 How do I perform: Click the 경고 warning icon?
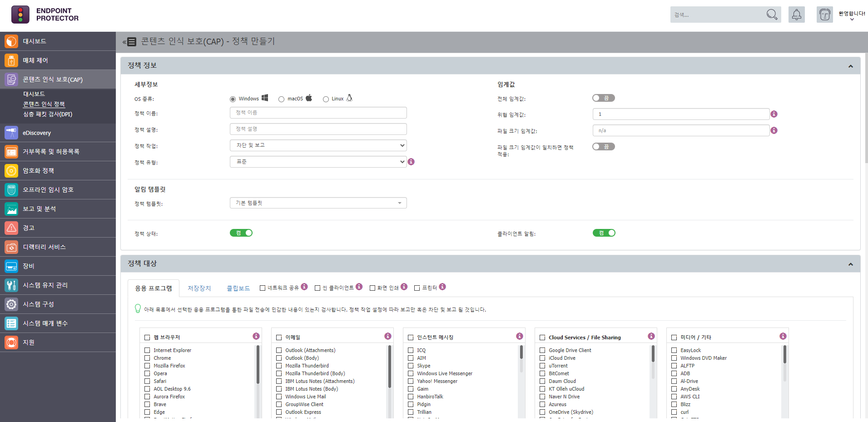coord(11,228)
